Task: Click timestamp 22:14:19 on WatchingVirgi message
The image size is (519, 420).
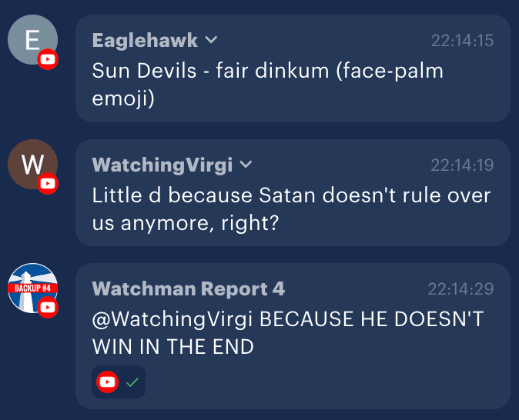Action: tap(462, 165)
